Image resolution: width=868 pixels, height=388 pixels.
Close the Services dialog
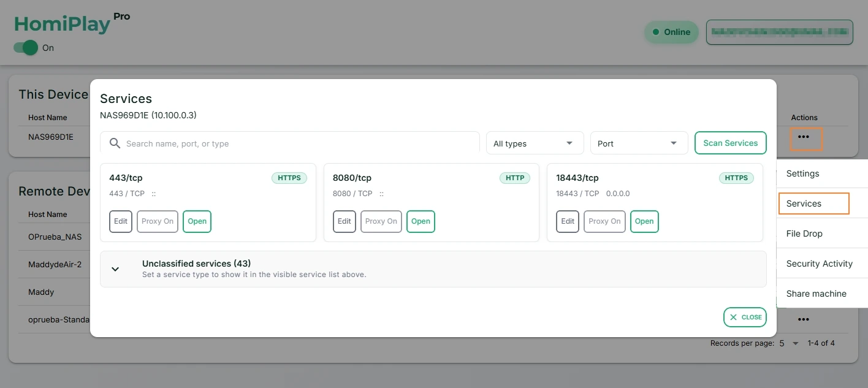(x=745, y=317)
